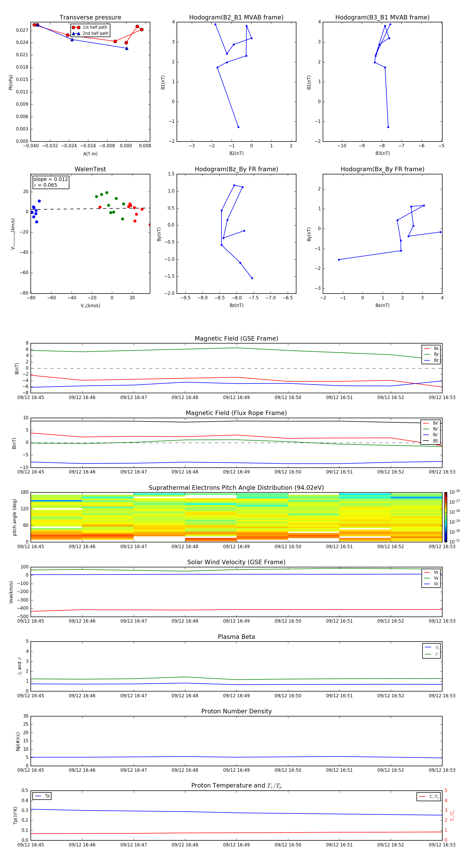The height and width of the screenshot is (868, 473).
Task: Click the 'Hodogram(Bx_By FR frame)' title
Action: [382, 169]
